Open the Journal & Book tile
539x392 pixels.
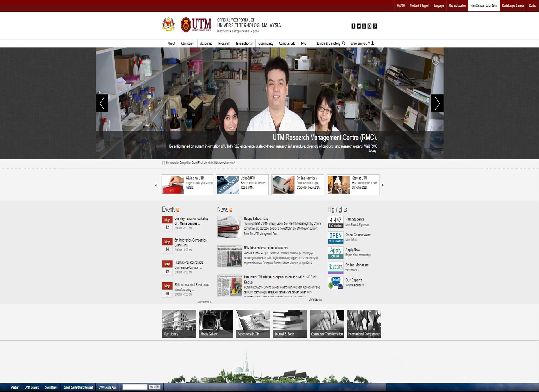(x=290, y=324)
